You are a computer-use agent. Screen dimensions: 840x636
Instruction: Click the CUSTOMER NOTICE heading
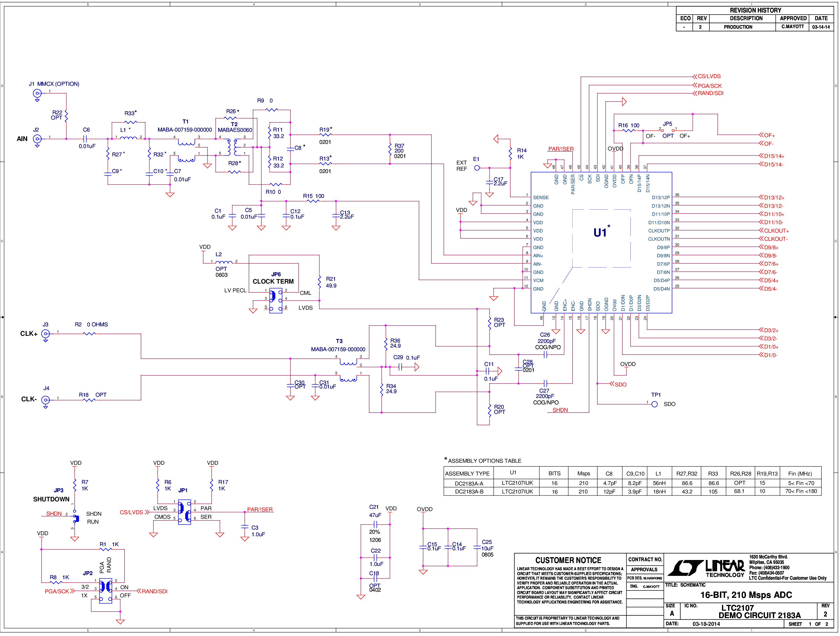[x=568, y=560]
